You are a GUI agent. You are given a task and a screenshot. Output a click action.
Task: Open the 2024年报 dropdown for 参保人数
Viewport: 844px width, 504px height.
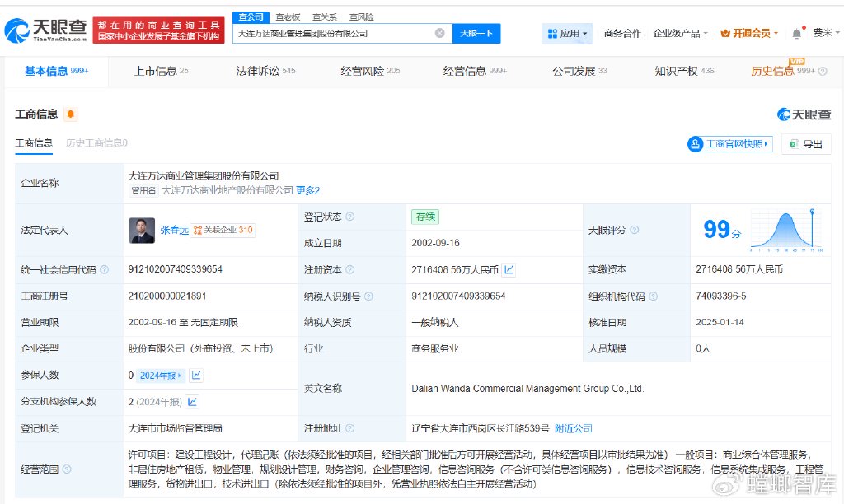[x=162, y=376]
